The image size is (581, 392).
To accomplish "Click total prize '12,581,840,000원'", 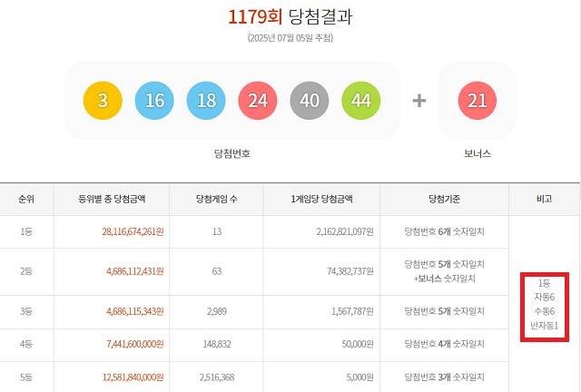I will [133, 377].
